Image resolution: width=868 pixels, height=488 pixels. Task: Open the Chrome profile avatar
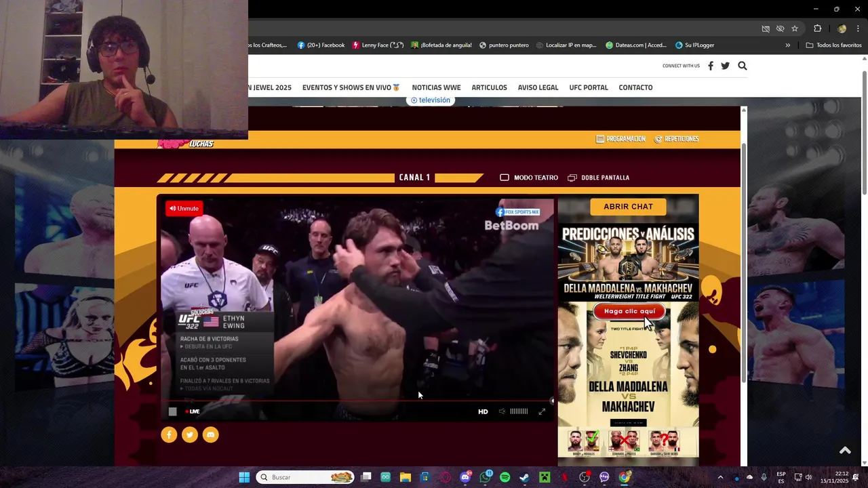[842, 28]
